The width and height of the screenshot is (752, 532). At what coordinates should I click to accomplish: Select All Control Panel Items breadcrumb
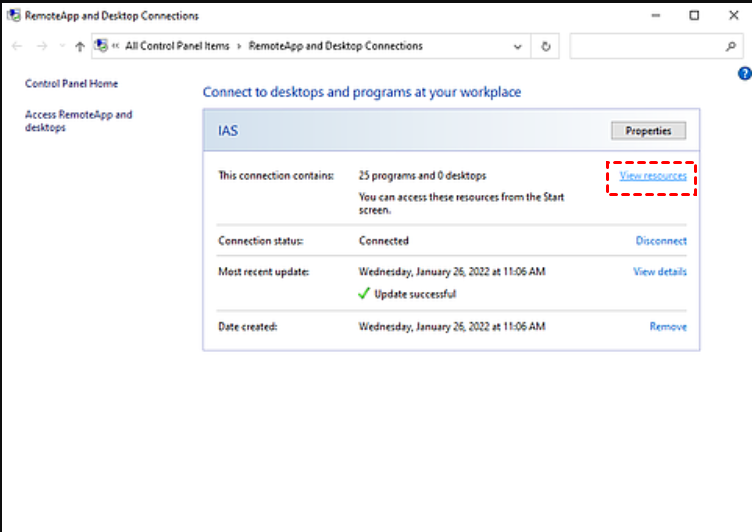(x=177, y=46)
